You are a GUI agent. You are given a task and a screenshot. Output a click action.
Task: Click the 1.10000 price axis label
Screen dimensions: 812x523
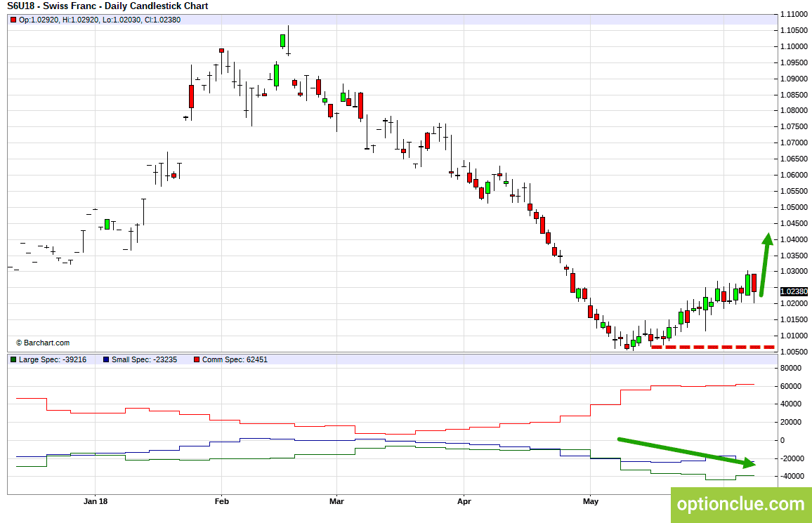coord(794,46)
